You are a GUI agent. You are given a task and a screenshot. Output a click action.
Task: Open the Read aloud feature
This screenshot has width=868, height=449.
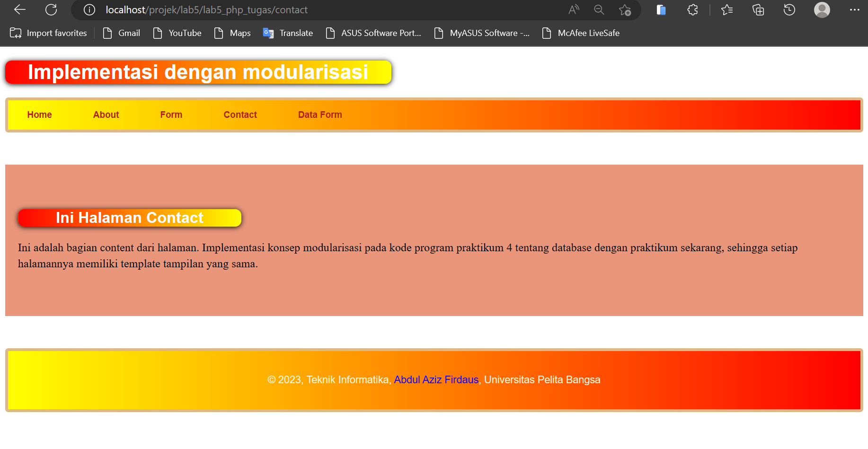coord(573,9)
